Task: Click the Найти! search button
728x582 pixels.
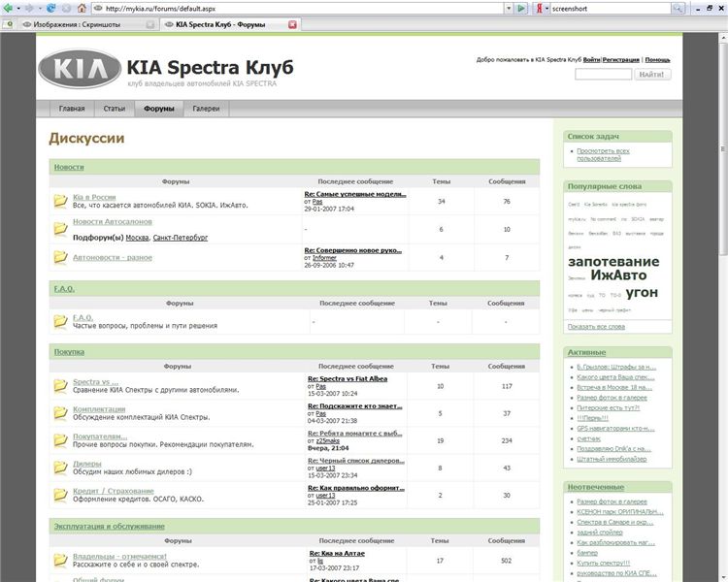Action: pyautogui.click(x=652, y=75)
